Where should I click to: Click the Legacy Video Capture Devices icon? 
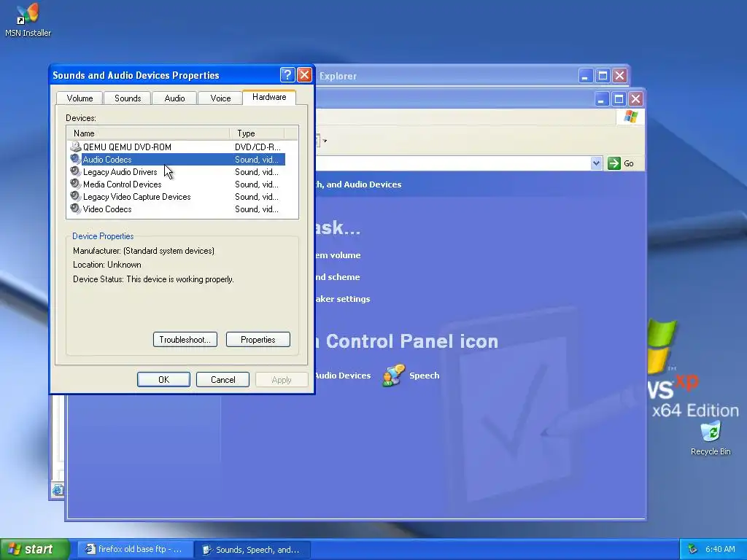click(75, 196)
